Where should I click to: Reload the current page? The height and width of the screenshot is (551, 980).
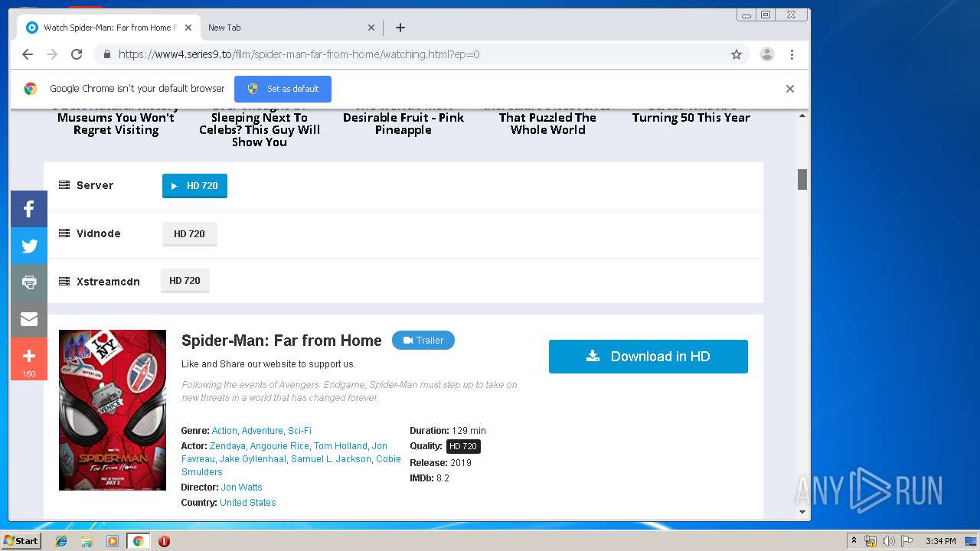click(x=77, y=54)
